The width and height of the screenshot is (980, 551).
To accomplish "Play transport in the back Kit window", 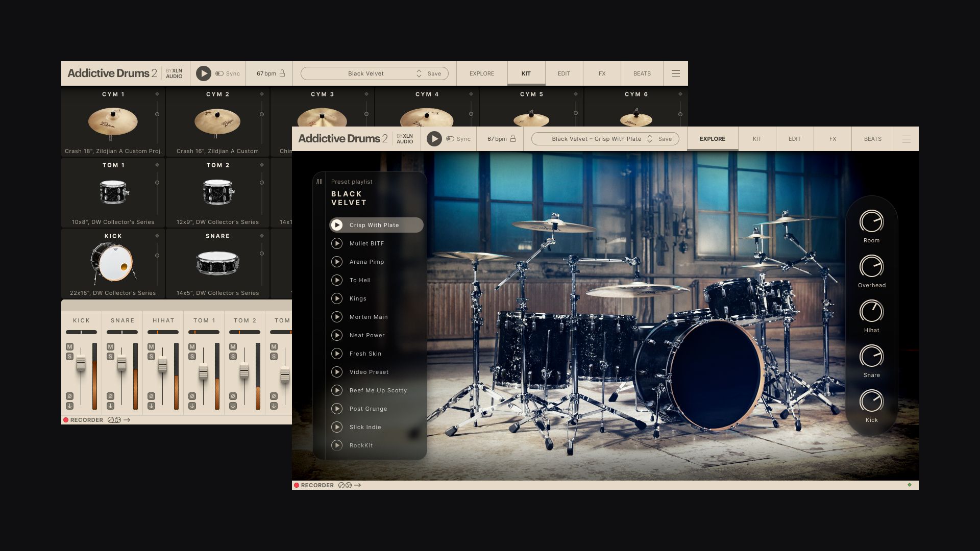I will (203, 73).
